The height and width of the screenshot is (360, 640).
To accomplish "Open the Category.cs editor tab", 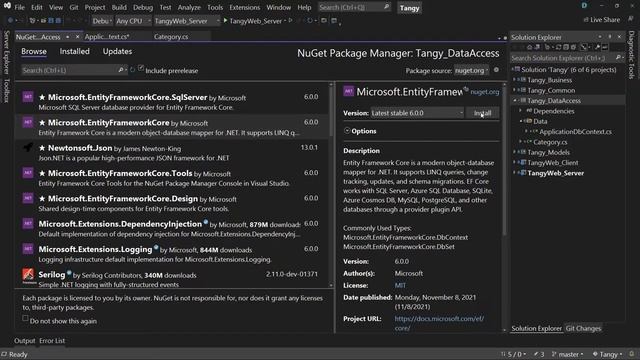I will [171, 37].
